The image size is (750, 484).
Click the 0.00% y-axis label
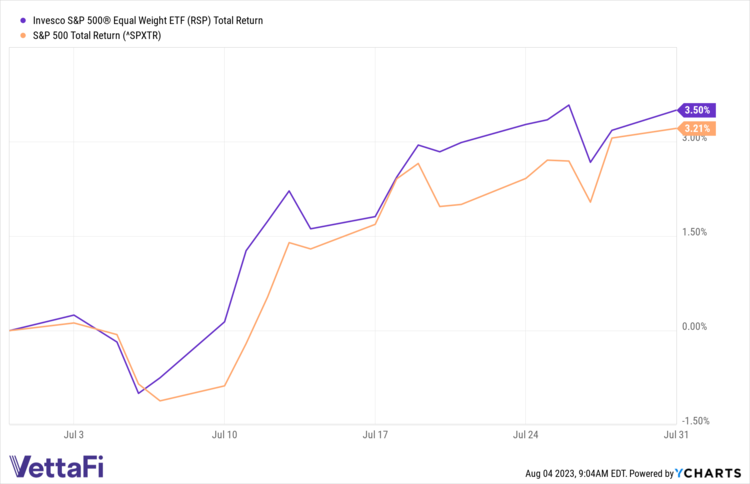point(693,327)
